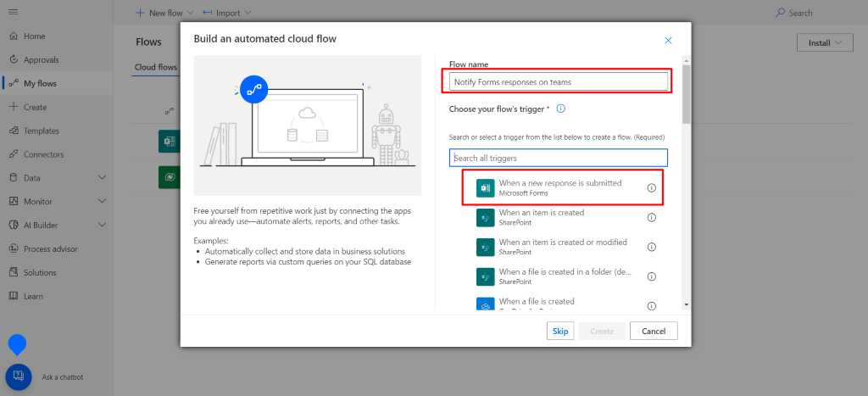Select 'When an item is created or modified' trigger

click(x=562, y=247)
